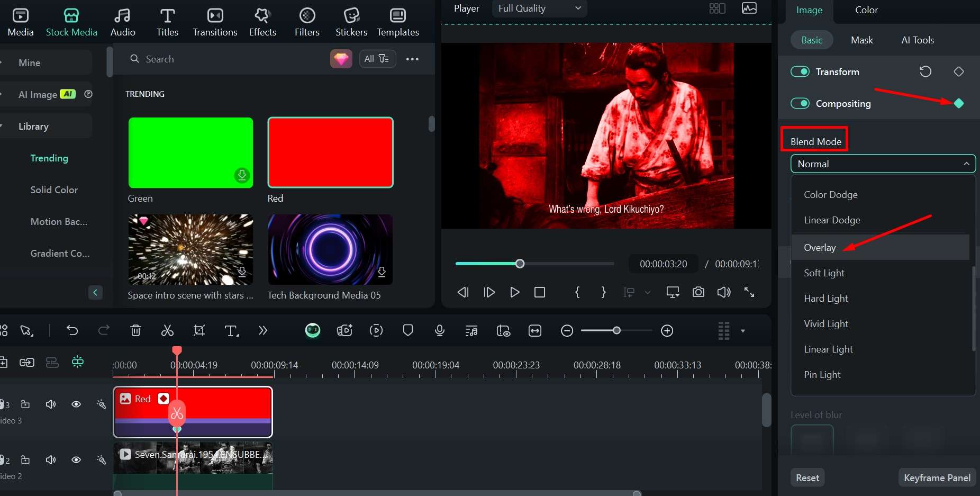
Task: Take a snapshot with the camera icon
Action: click(x=698, y=292)
